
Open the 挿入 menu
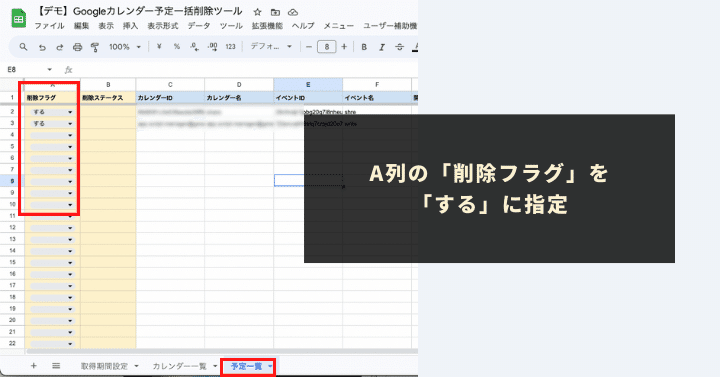[x=130, y=26]
